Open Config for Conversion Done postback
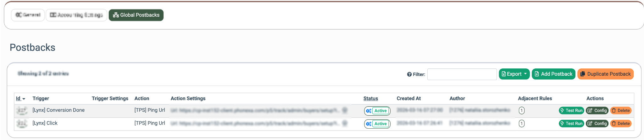This screenshot has height=140, width=644. [597, 111]
